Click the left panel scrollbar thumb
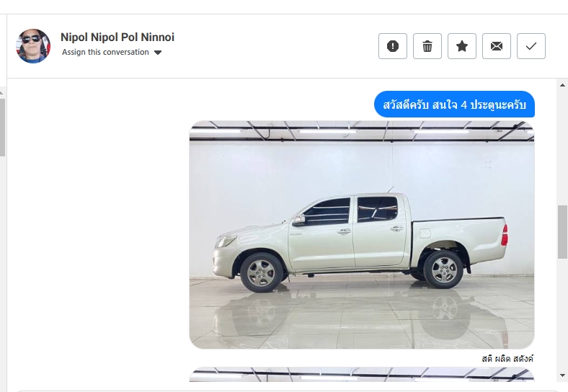Image resolution: width=568 pixels, height=392 pixels. [x=2, y=127]
